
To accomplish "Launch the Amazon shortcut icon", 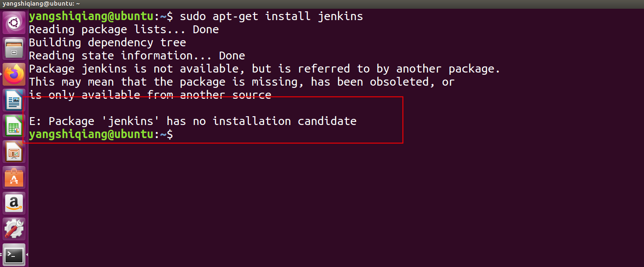I will [14, 203].
